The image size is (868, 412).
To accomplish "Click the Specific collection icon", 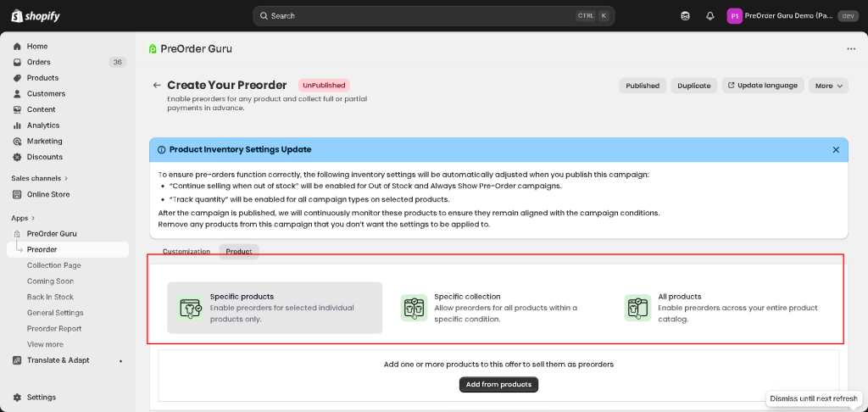I will pos(414,308).
